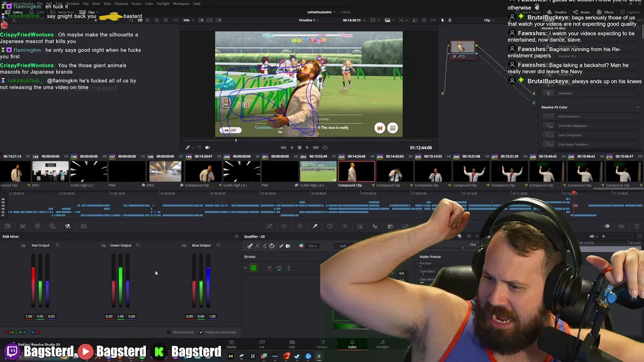This screenshot has height=362, width=644.
Task: Select the qualifier picker eyedropper
Action: 250,246
